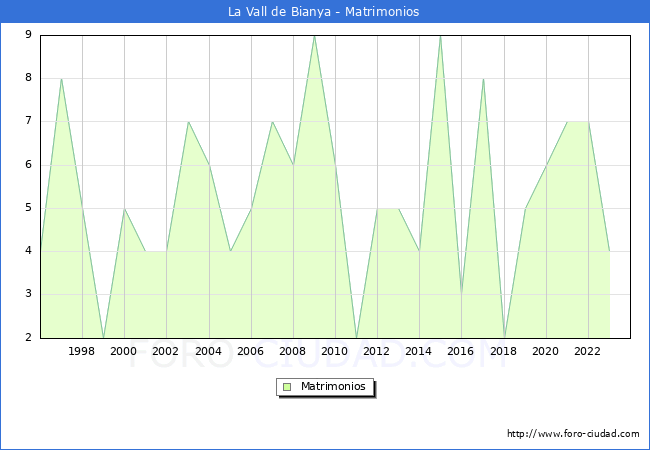Select the 2004 x-axis label
This screenshot has height=450, width=650.
[209, 351]
